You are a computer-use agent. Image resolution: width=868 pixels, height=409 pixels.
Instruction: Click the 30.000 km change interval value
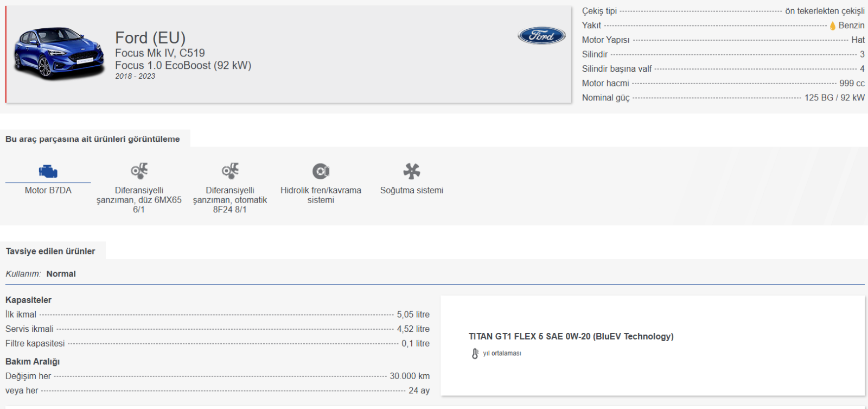(x=410, y=376)
